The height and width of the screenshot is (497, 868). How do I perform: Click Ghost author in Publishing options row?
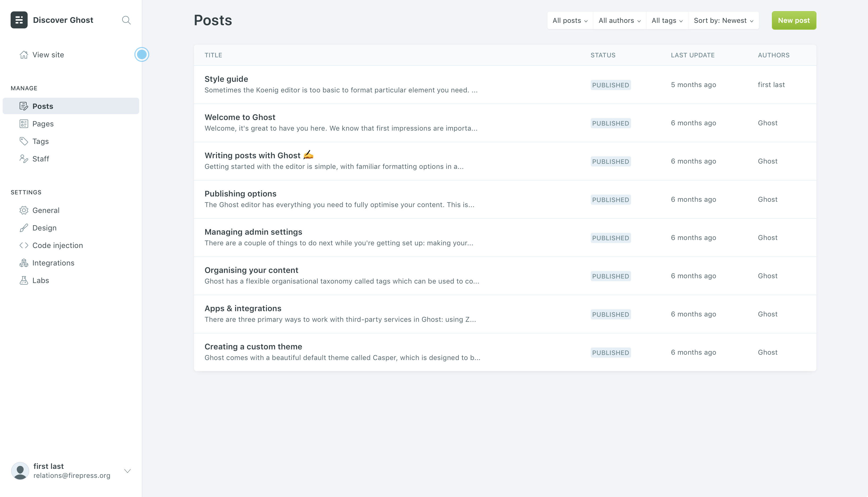pos(768,199)
